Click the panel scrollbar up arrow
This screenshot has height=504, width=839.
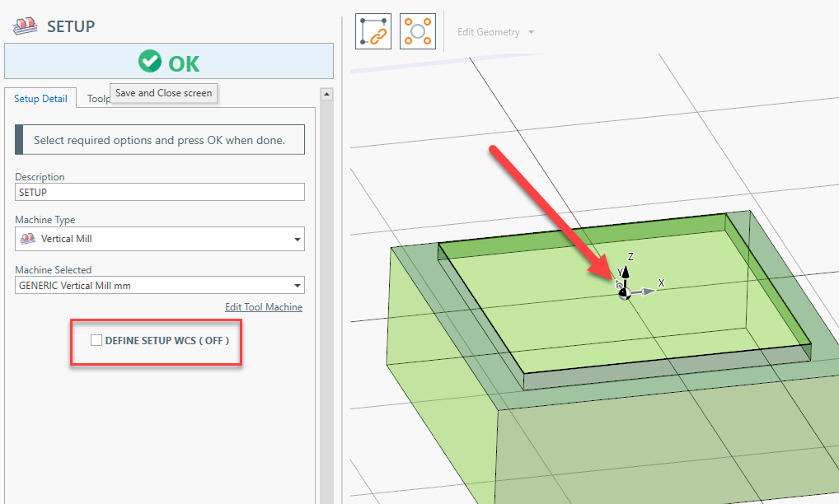pyautogui.click(x=326, y=95)
